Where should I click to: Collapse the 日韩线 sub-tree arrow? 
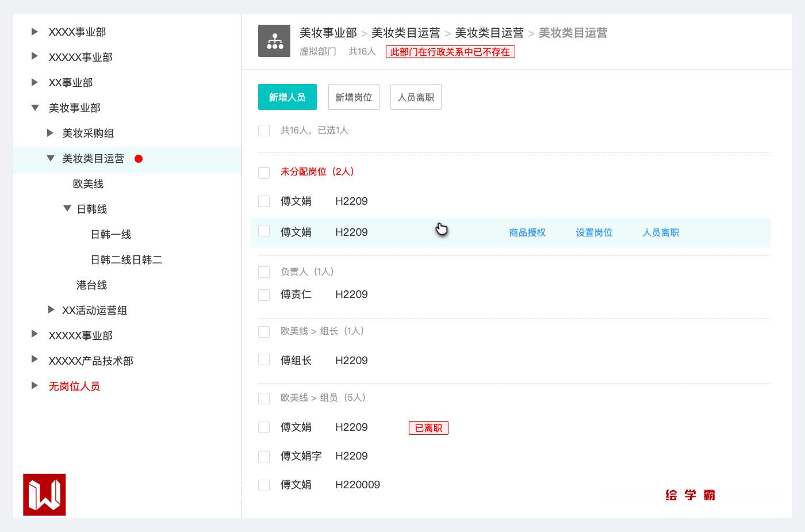click(67, 209)
